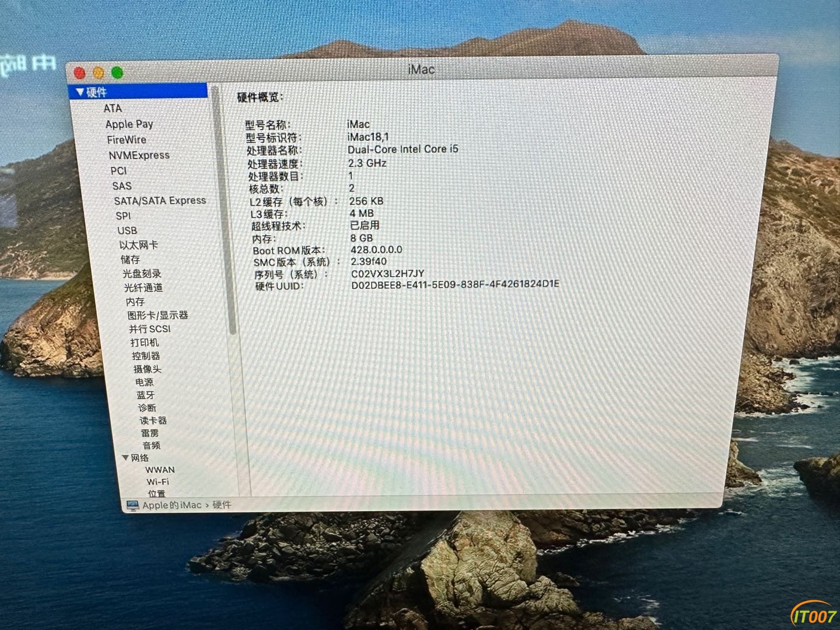Click the hardware UUID value
The image size is (840, 630).
[x=455, y=285]
